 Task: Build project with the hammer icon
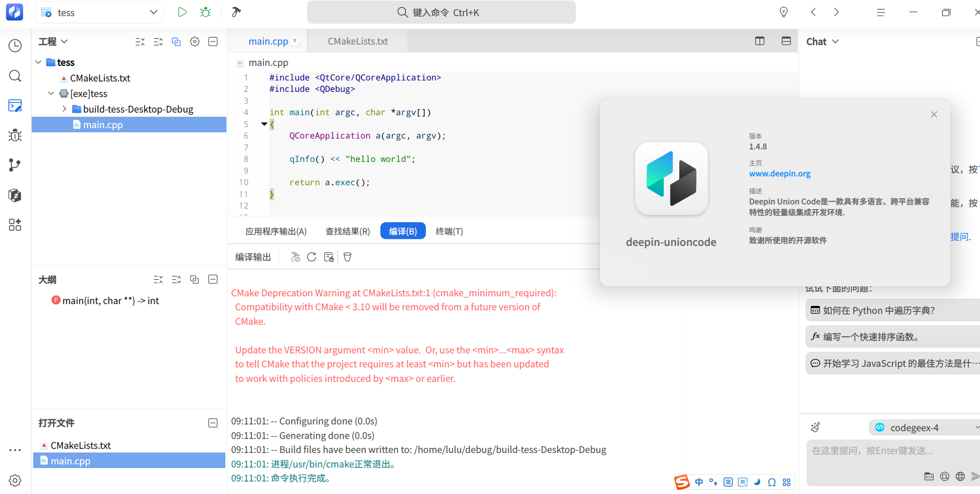pos(236,12)
